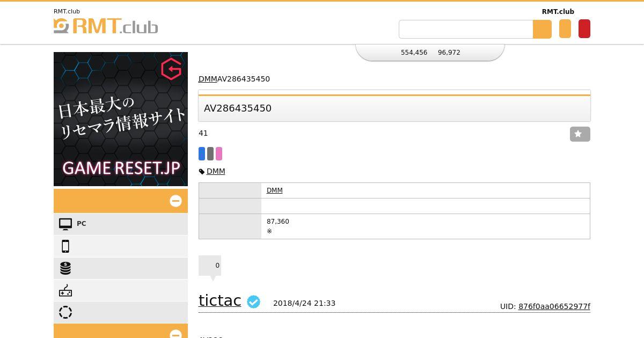Click the 554,456 counter in header pill
Viewport: 644px width, 338px height.
414,53
